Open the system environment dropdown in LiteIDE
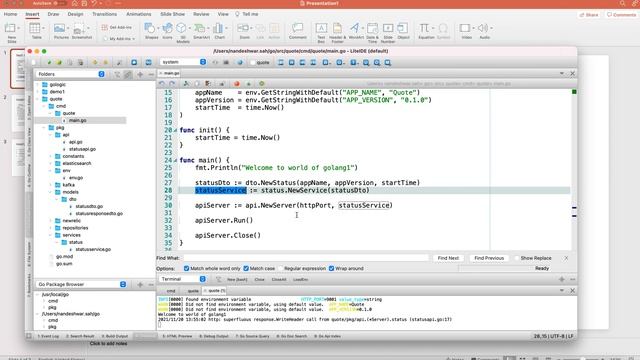The height and width of the screenshot is (360, 640). click(183, 62)
